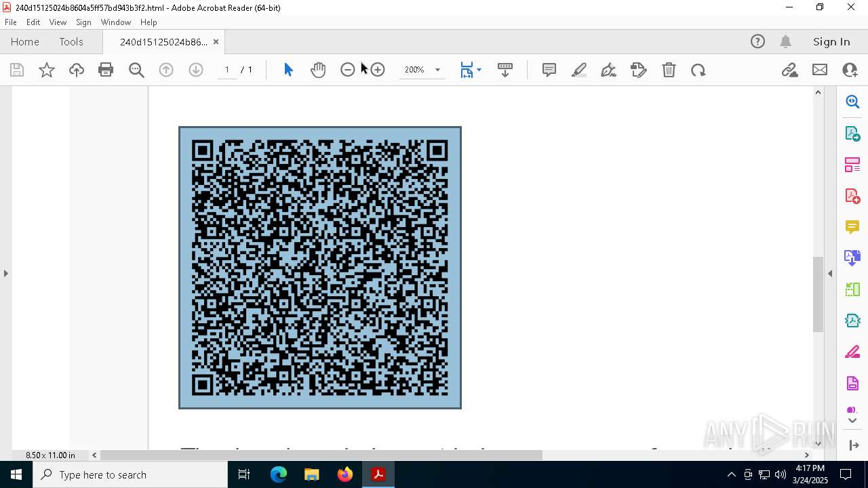Go to previous page arrow
Image resolution: width=868 pixels, height=488 pixels.
[166, 70]
